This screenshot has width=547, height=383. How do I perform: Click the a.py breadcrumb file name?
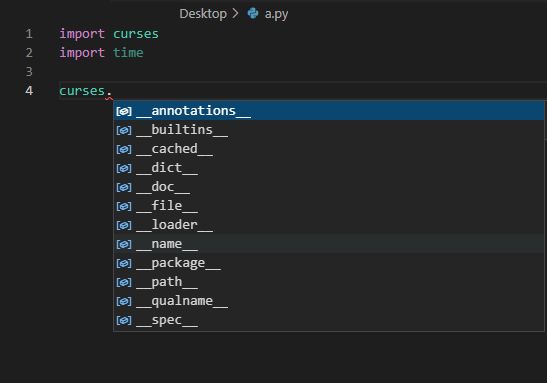coord(276,14)
